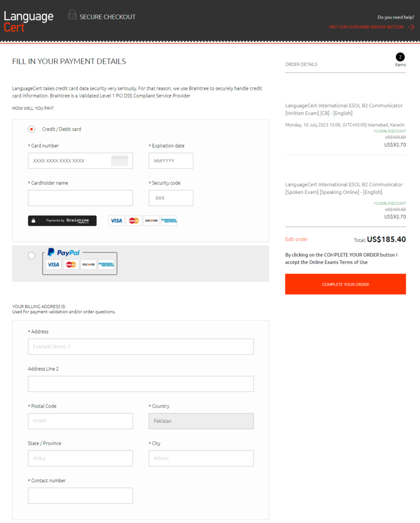The width and height of the screenshot is (420, 523).
Task: Select the PayPal payment radio button
Action: click(x=31, y=255)
